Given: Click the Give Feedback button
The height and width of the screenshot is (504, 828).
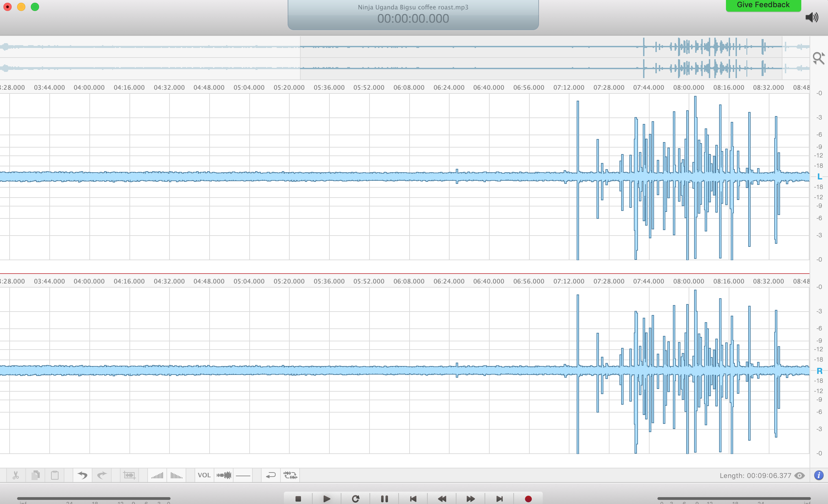Looking at the screenshot, I should click(x=763, y=5).
